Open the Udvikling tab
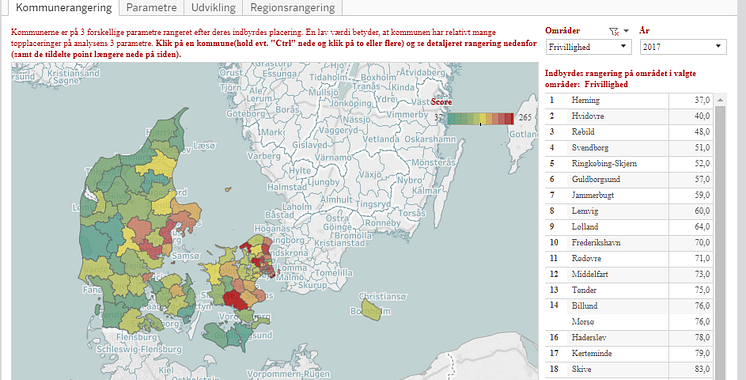The width and height of the screenshot is (746, 380). tap(213, 8)
